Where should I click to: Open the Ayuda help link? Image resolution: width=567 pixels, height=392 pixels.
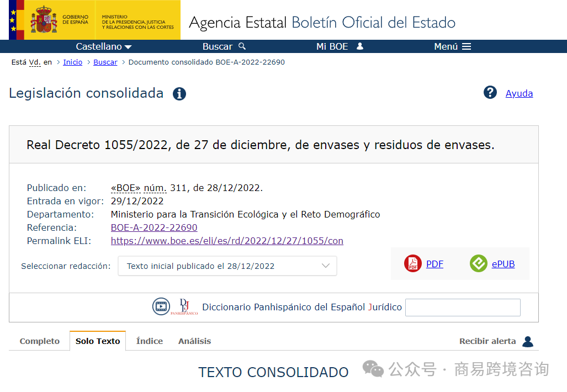pyautogui.click(x=519, y=93)
